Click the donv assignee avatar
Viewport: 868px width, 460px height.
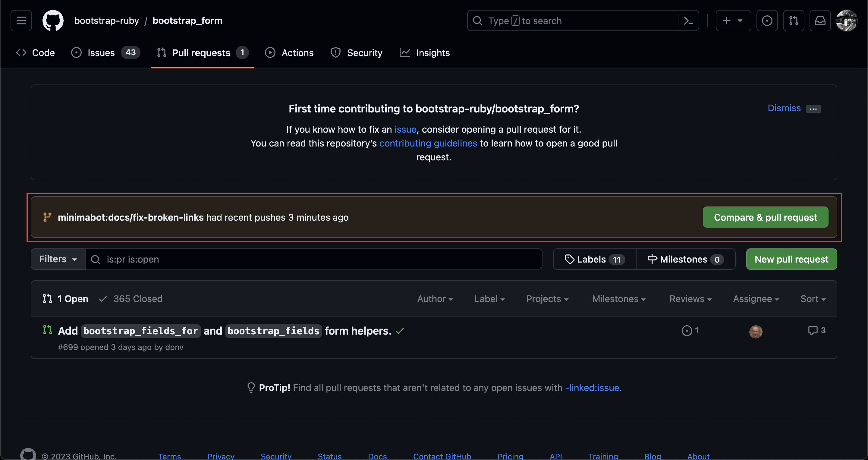[756, 331]
